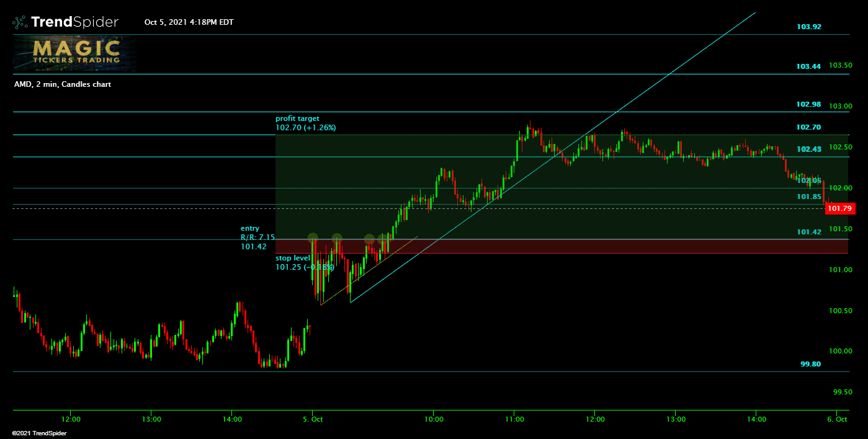Click the stop level 101.25 label

[304, 262]
